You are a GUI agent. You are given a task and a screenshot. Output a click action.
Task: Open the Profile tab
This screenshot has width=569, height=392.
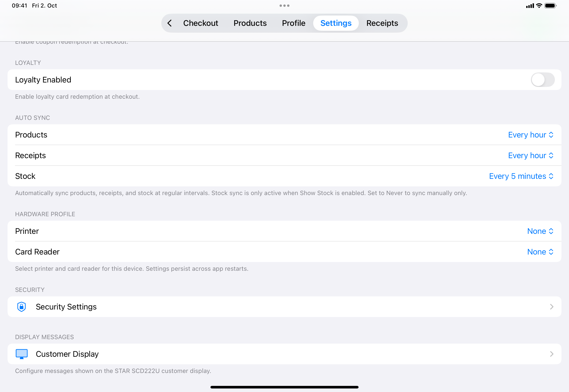click(x=294, y=23)
